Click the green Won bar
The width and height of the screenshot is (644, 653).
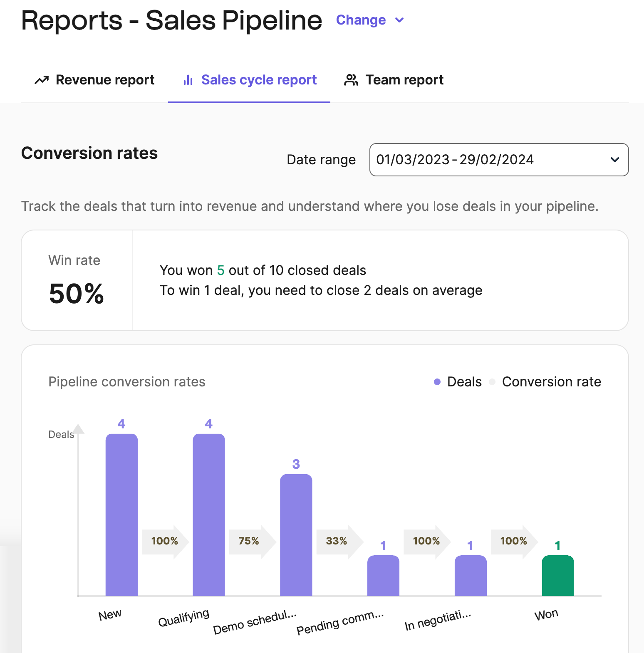(x=557, y=576)
